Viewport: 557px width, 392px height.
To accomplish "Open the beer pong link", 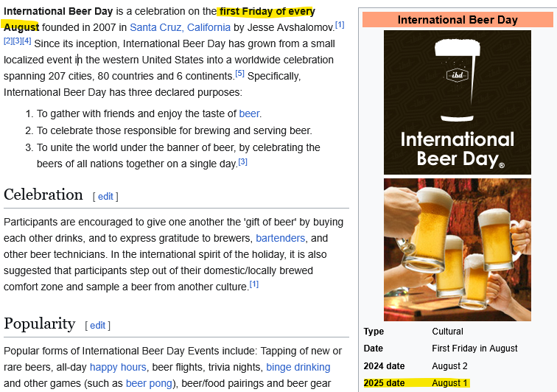I will 149,383.
